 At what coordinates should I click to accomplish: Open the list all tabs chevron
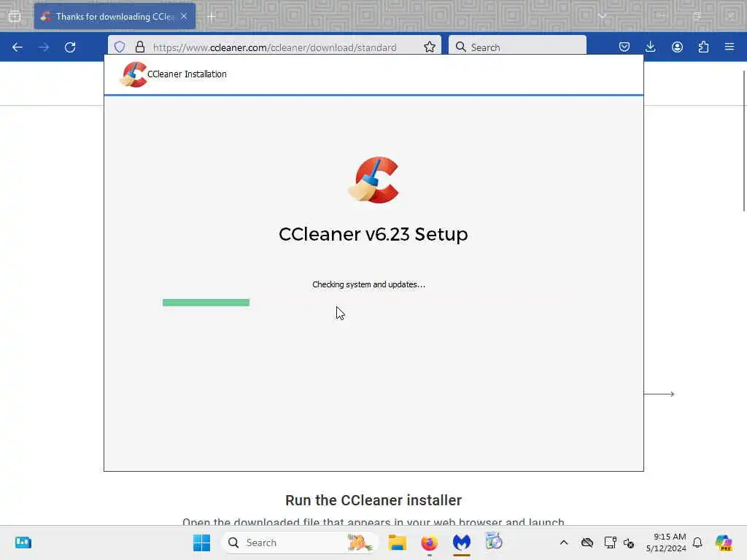[x=602, y=16]
